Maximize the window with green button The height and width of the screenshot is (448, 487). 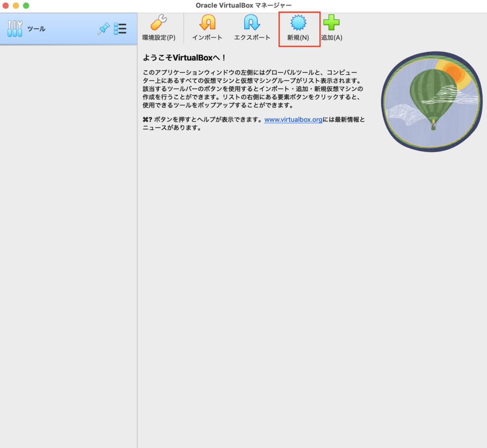click(x=26, y=6)
